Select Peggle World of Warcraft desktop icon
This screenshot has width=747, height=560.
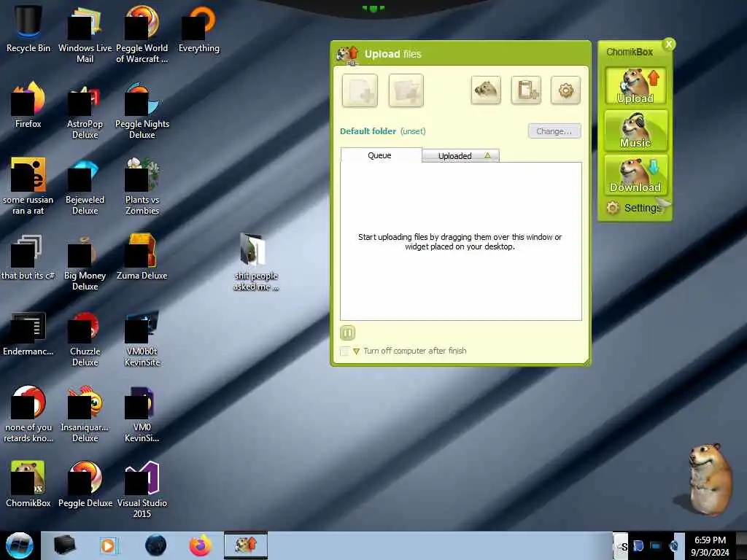(142, 34)
